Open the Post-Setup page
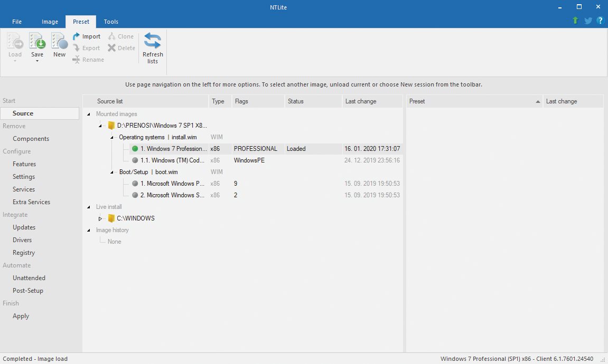 (x=28, y=291)
